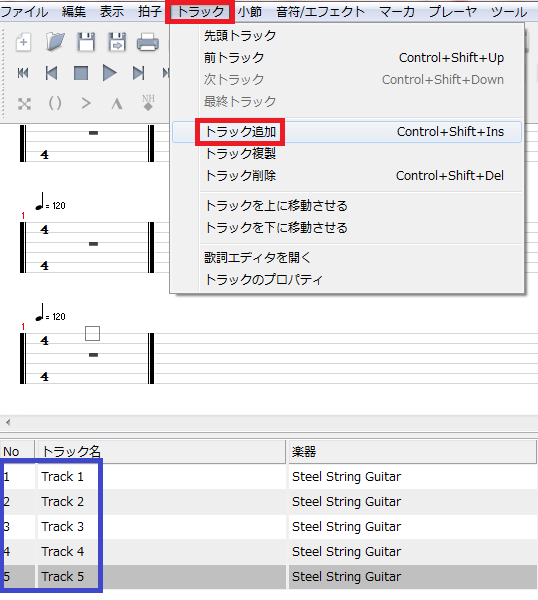Start playback with the Play button

click(x=109, y=73)
